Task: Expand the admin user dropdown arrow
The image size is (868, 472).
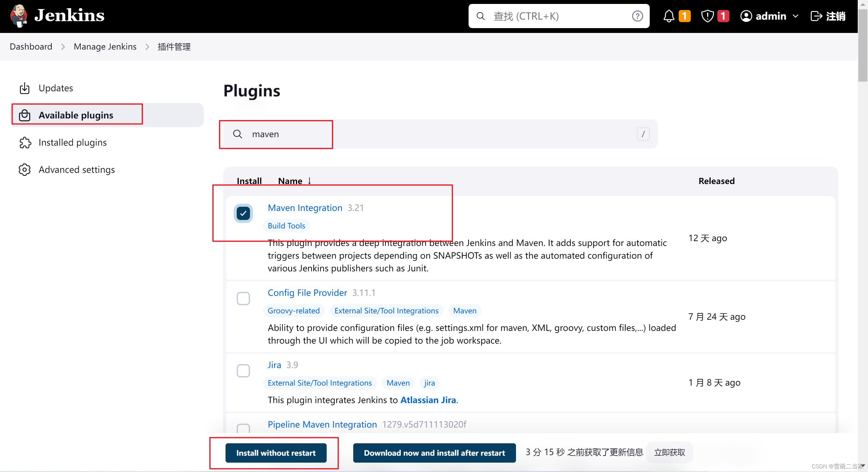Action: click(x=796, y=16)
